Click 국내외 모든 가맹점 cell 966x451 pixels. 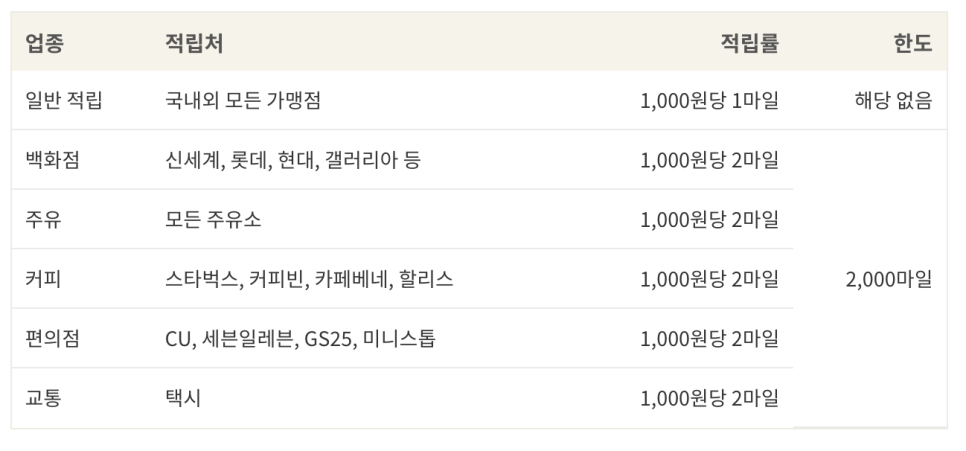243,100
